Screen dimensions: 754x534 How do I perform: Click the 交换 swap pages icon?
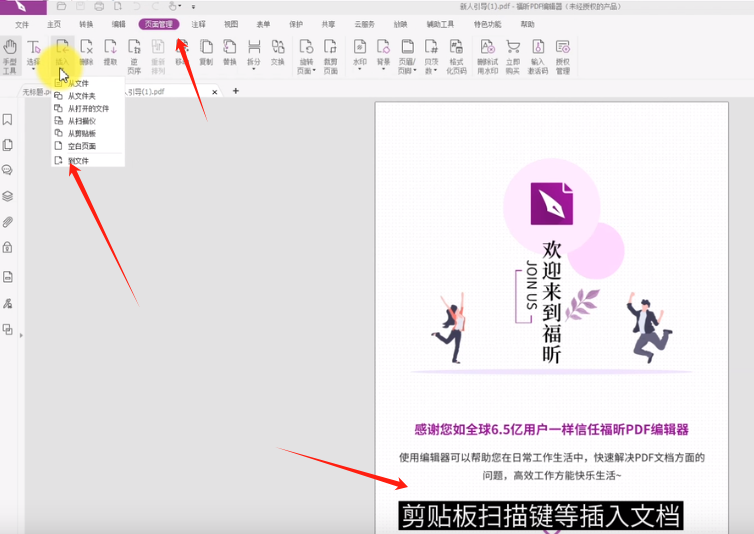(277, 52)
